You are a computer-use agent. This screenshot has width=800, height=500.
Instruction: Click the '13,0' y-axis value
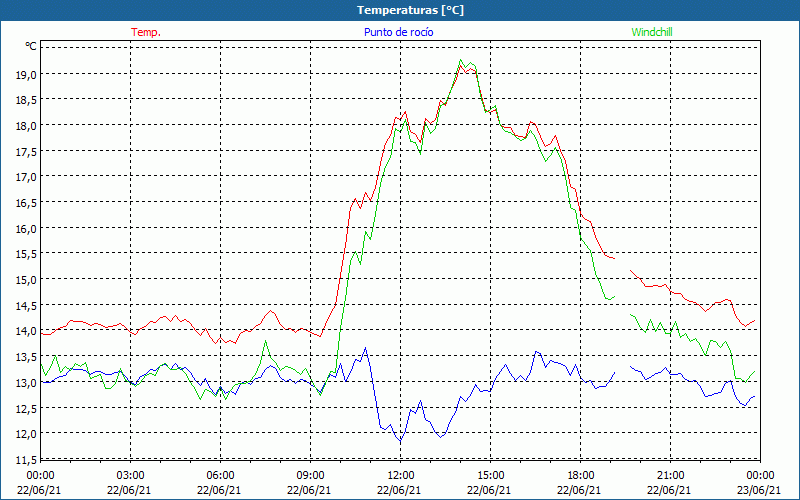(28, 383)
